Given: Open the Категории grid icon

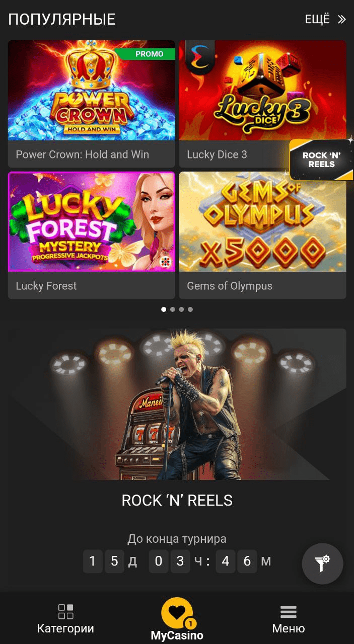Looking at the screenshot, I should tap(65, 611).
